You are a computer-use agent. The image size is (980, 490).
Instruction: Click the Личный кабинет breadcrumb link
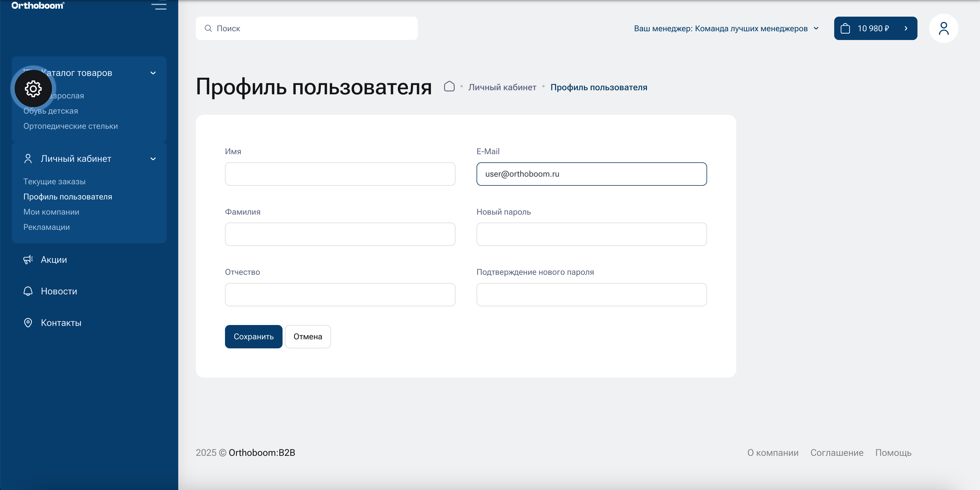point(502,87)
